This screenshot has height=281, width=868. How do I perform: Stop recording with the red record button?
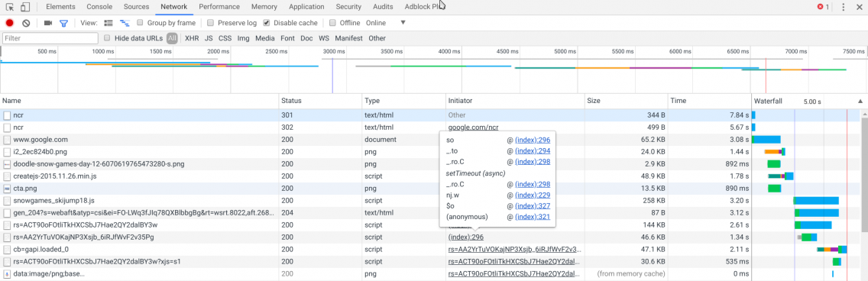[x=9, y=23]
